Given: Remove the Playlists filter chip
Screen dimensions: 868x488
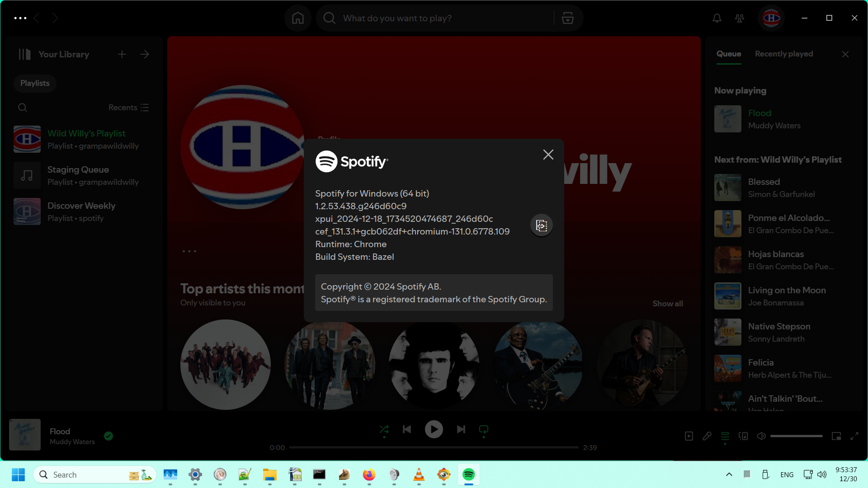Looking at the screenshot, I should pos(34,83).
